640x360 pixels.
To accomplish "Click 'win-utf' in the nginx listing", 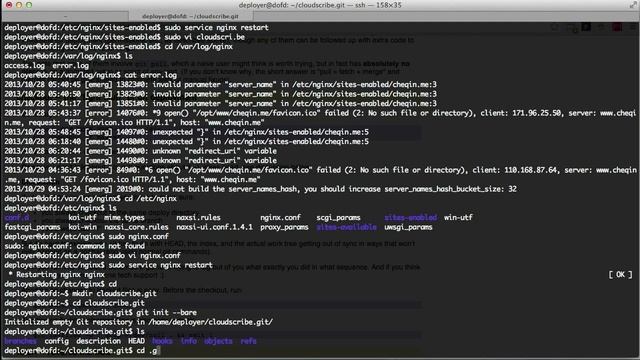I will (458, 218).
